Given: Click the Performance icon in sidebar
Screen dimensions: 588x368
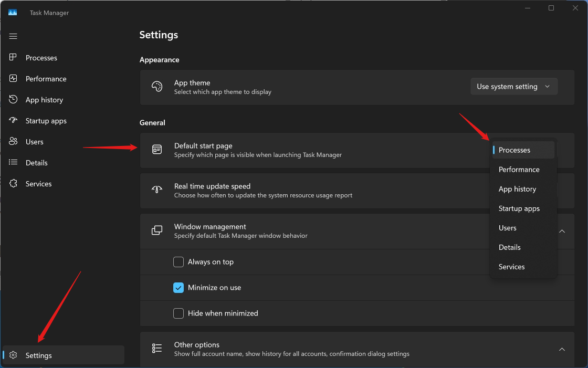Looking at the screenshot, I should coord(14,79).
